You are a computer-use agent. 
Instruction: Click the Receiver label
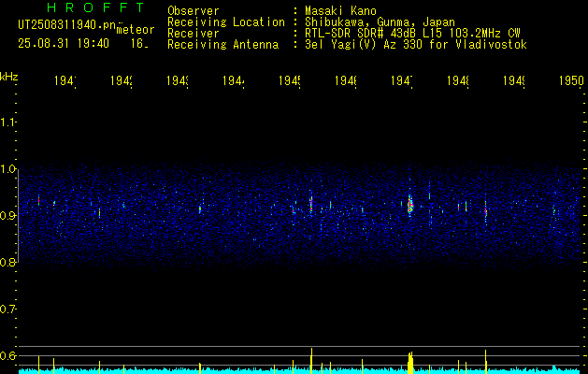coord(194,34)
